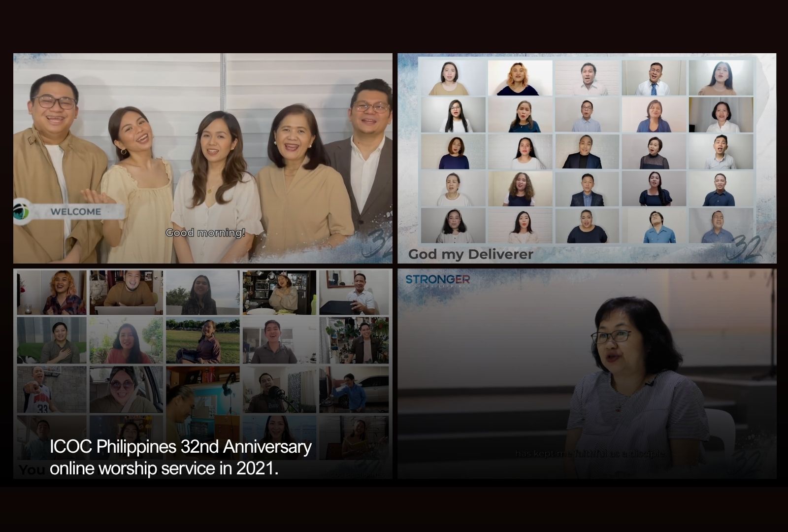Click the STRONGER ICOC Philippines logo
This screenshot has width=788, height=532.
point(437,281)
